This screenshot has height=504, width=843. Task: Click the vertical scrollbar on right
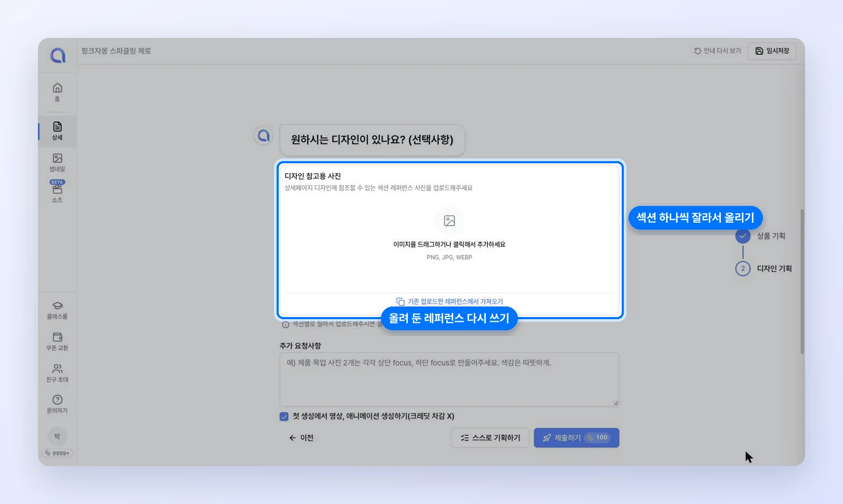802,282
